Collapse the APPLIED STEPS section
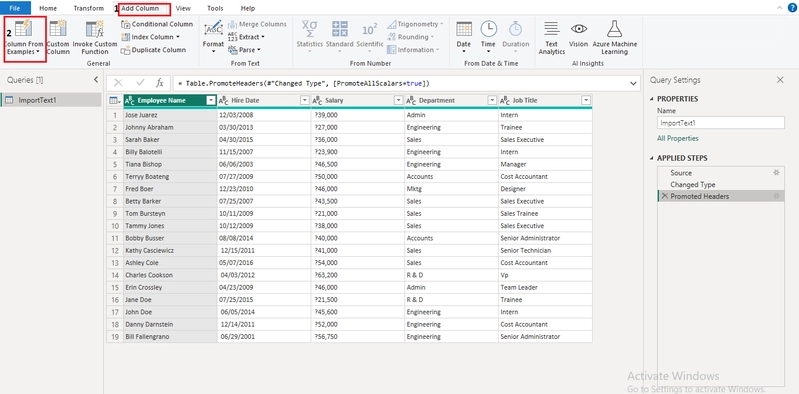This screenshot has width=799, height=394. tap(652, 159)
